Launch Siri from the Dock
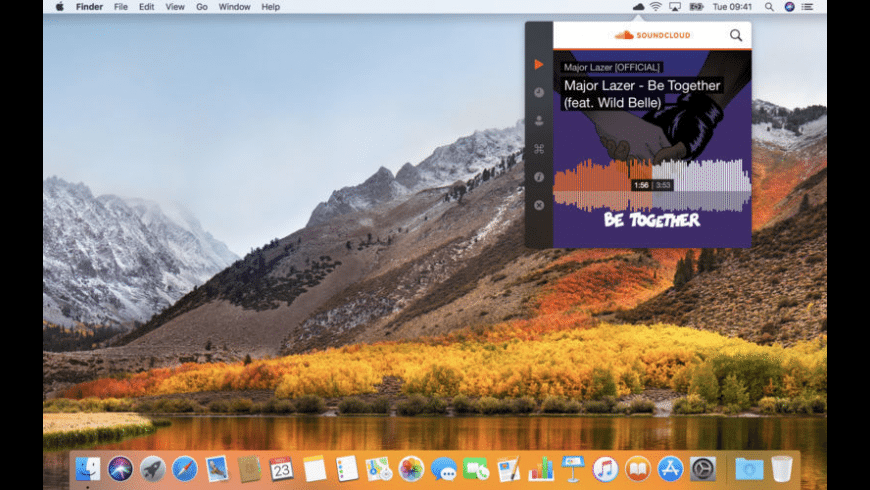 coord(120,469)
